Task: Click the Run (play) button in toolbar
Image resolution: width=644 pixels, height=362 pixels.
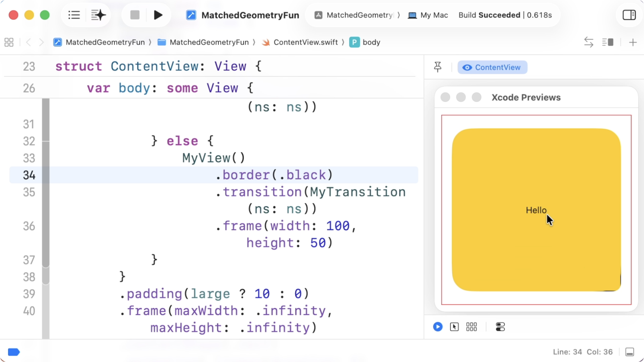Action: (x=158, y=15)
